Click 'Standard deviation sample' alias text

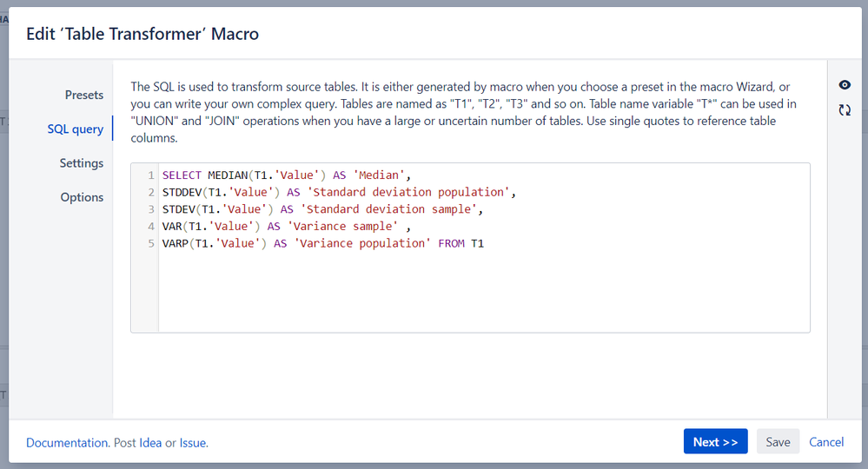[x=388, y=209]
